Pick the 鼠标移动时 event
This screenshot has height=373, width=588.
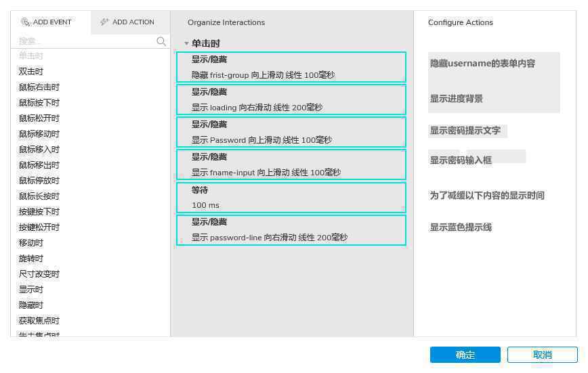39,134
